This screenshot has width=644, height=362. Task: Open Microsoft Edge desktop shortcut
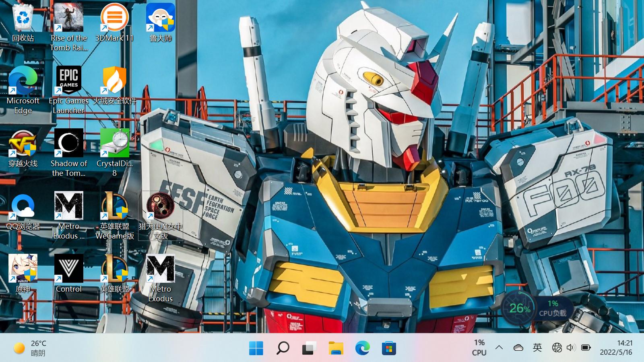tap(23, 90)
